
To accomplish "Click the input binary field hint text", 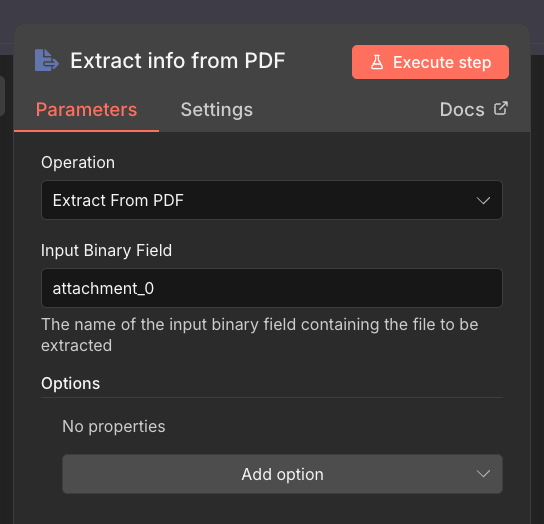I will [260, 335].
